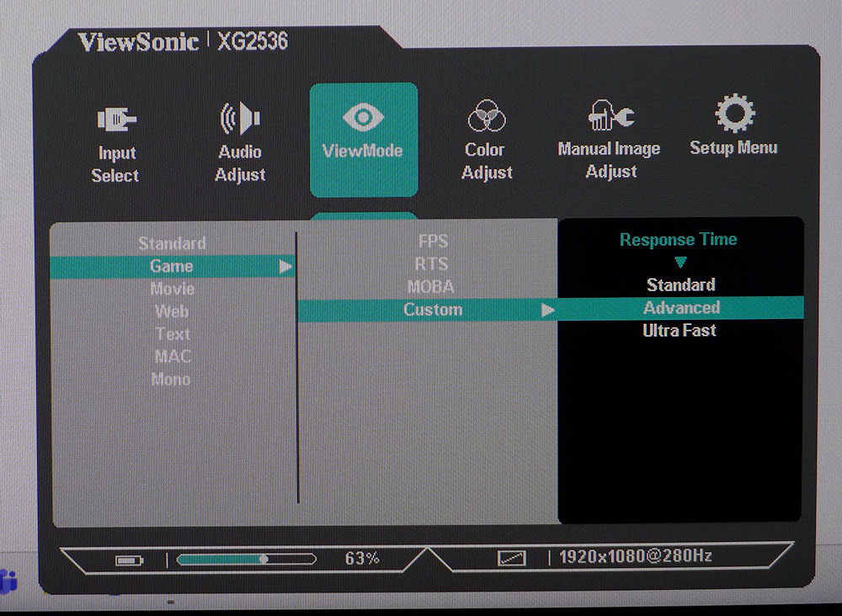Click the Response Time down arrow

pos(680,262)
